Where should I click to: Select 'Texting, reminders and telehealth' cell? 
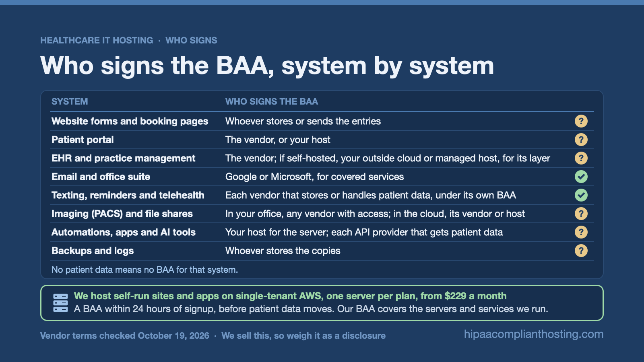pos(128,195)
